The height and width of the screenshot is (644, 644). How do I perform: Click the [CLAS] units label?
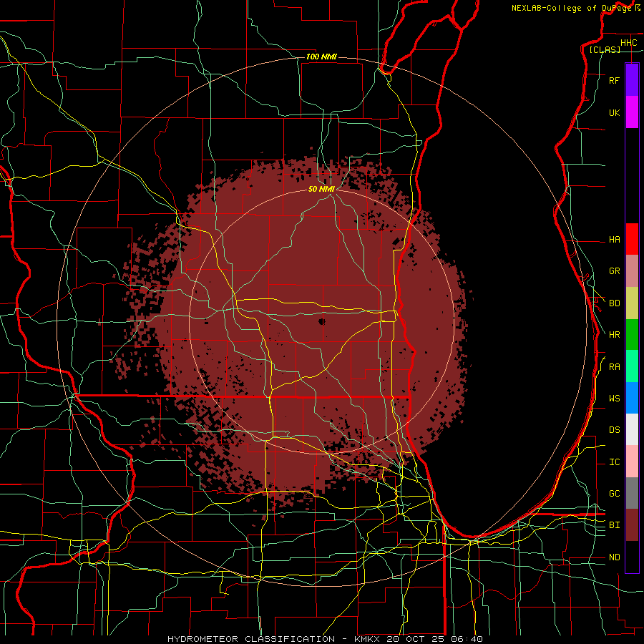(x=605, y=49)
